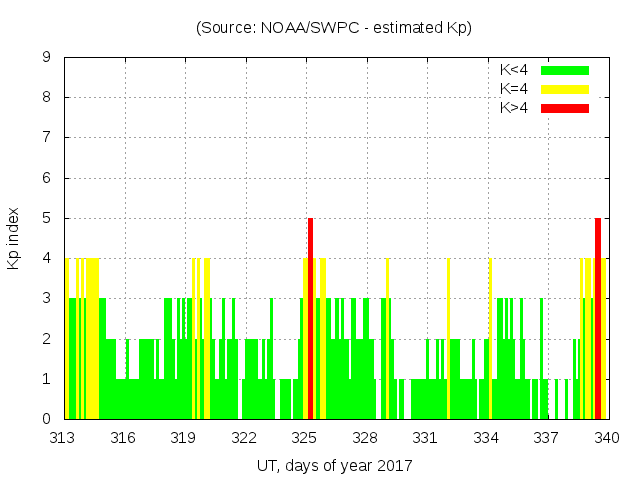Viewport: 640px width, 480px height.
Task: Select the K>4 legend label text
Action: coord(514,107)
